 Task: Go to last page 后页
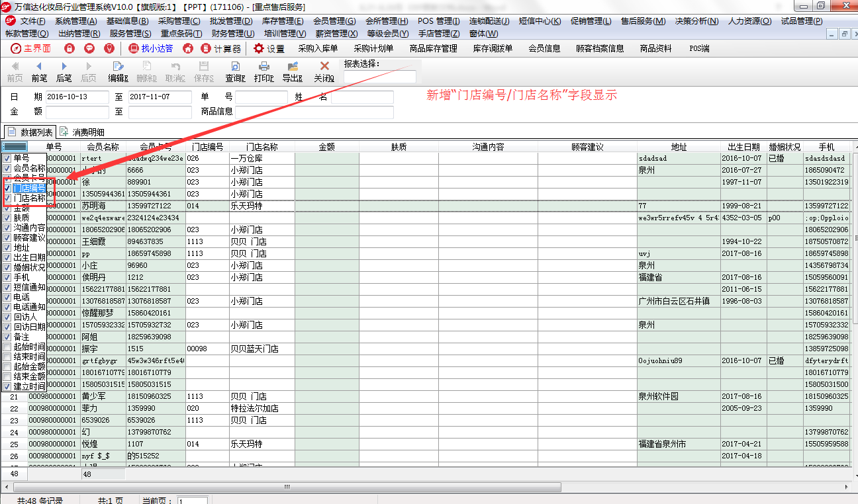tap(88, 71)
